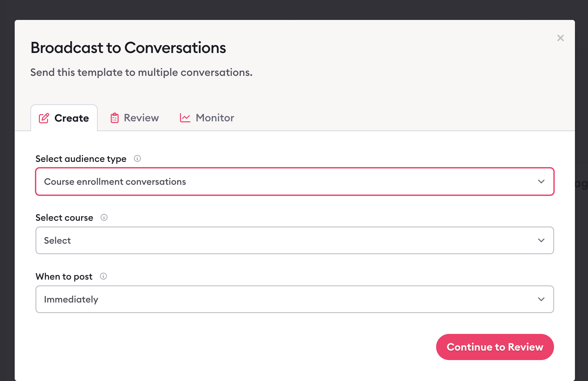588x381 pixels.
Task: Click the 'Send this template to multiple conversations.' text
Action: 141,72
